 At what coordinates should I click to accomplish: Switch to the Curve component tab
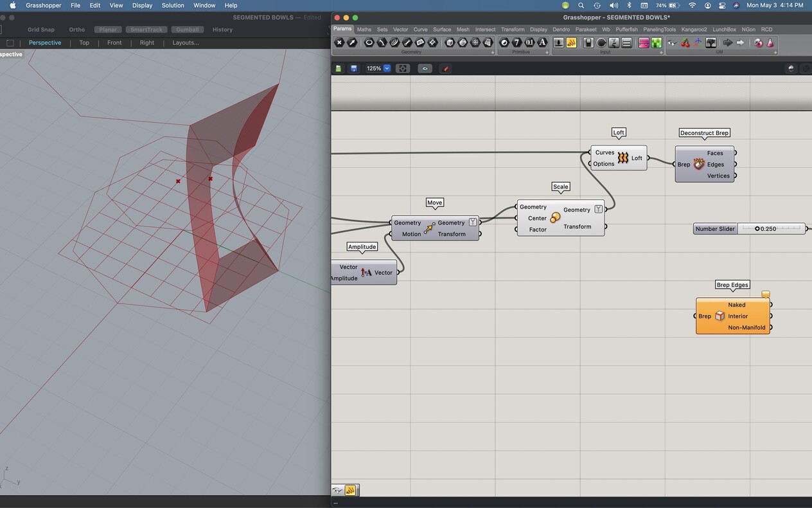420,30
